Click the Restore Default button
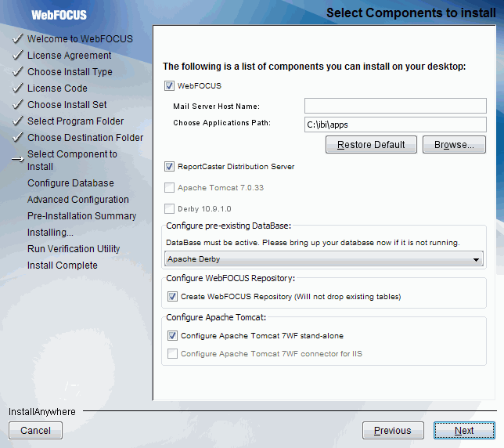The width and height of the screenshot is (504, 448). (x=371, y=145)
